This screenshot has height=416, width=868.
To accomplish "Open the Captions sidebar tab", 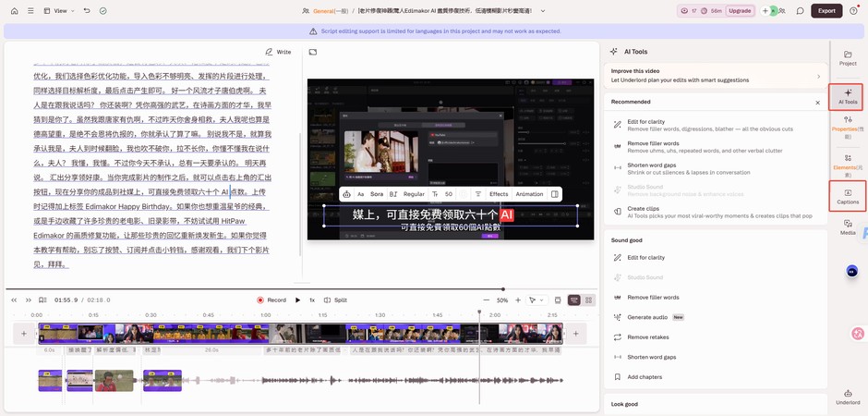I will coord(848,196).
